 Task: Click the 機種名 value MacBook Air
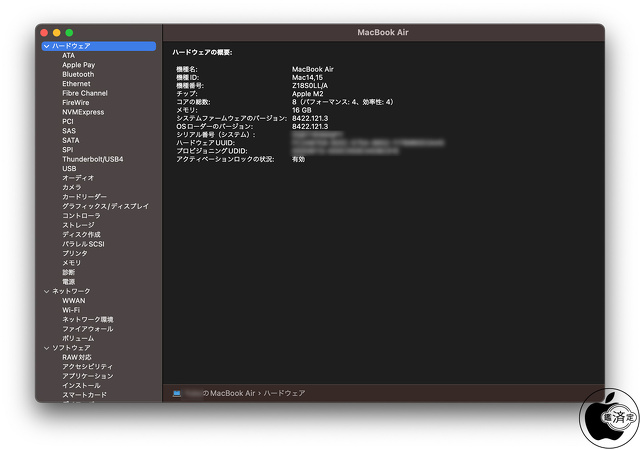(313, 69)
